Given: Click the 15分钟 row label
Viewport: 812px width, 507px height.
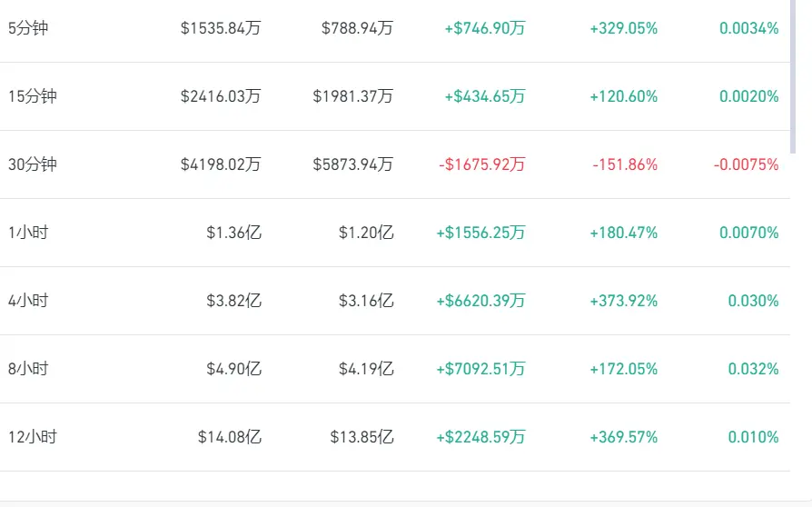Looking at the screenshot, I should [32, 96].
